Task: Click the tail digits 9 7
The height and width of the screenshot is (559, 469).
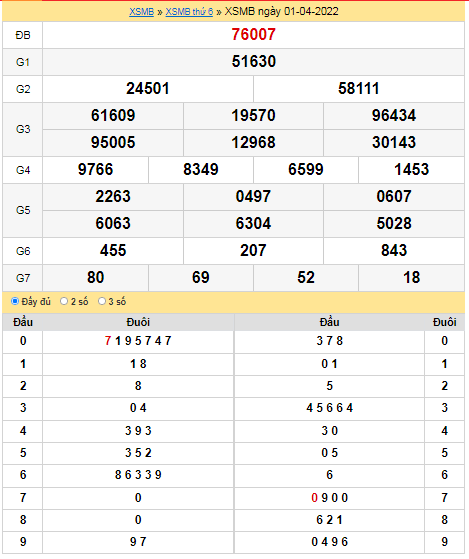Action: pos(138,542)
